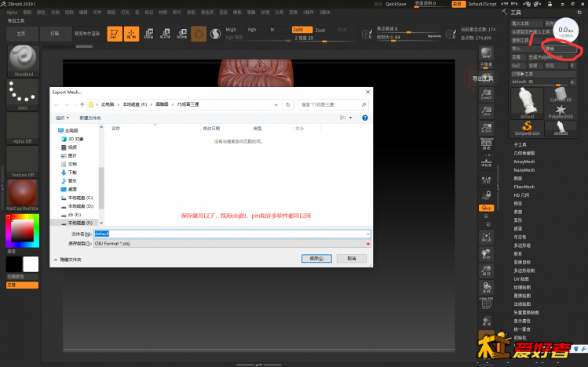
Task: Click the Zoom3D view icon
Action: (487, 271)
